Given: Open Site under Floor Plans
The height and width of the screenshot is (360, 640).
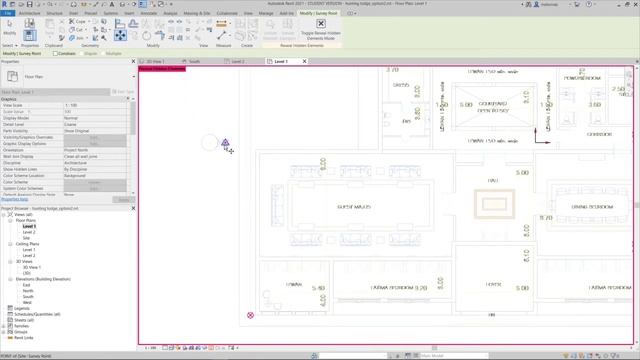Looking at the screenshot, I should [x=26, y=238].
